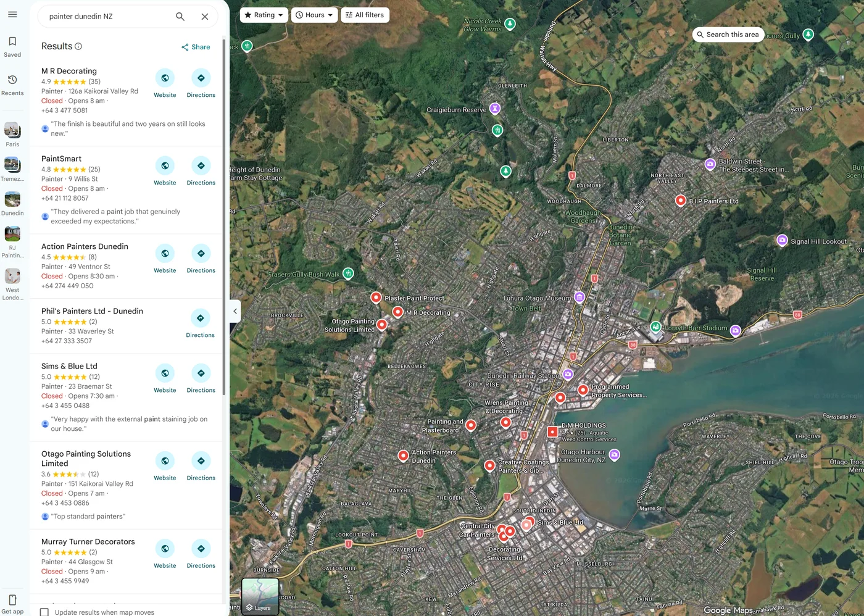This screenshot has height=616, width=864.
Task: Click Search this area button
Action: (728, 35)
